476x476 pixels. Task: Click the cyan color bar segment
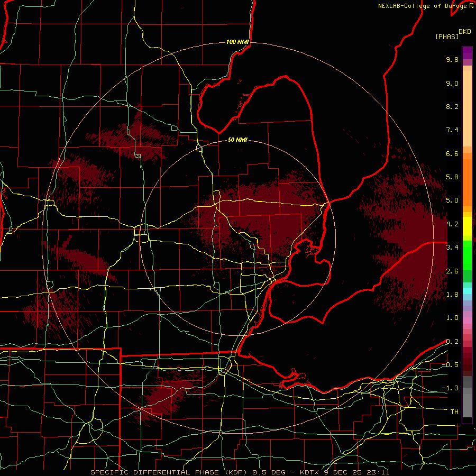click(467, 291)
